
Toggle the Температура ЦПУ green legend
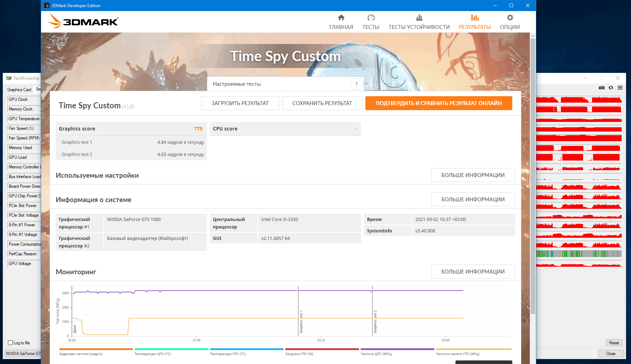click(x=171, y=351)
